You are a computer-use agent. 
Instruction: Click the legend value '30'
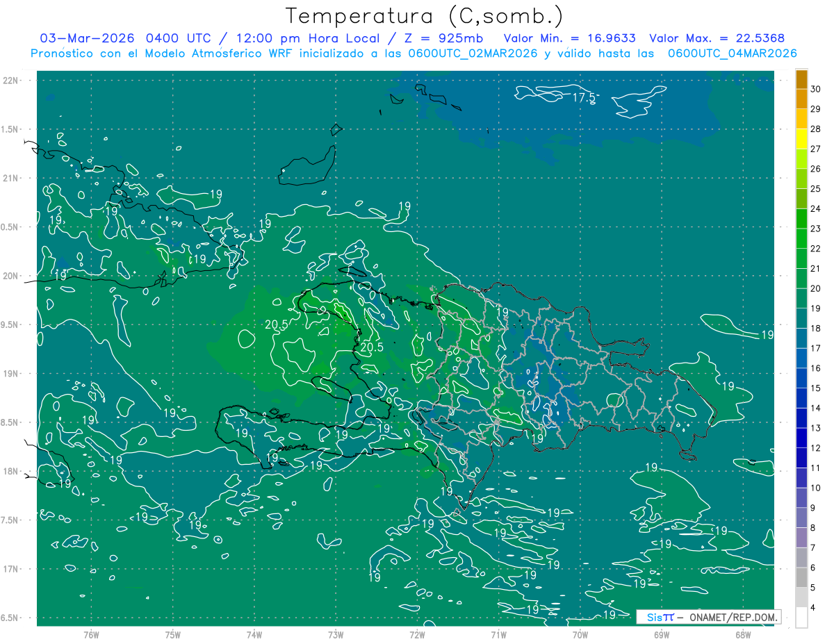coord(815,89)
